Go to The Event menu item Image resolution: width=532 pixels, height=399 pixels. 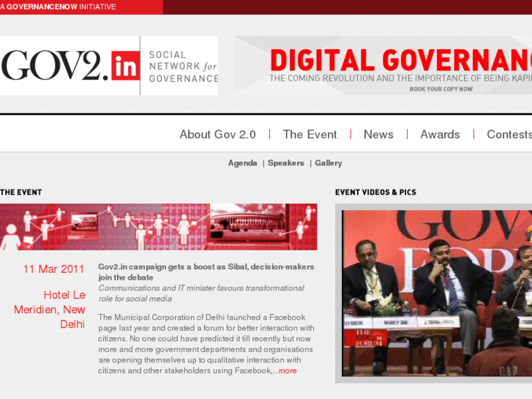coord(310,135)
